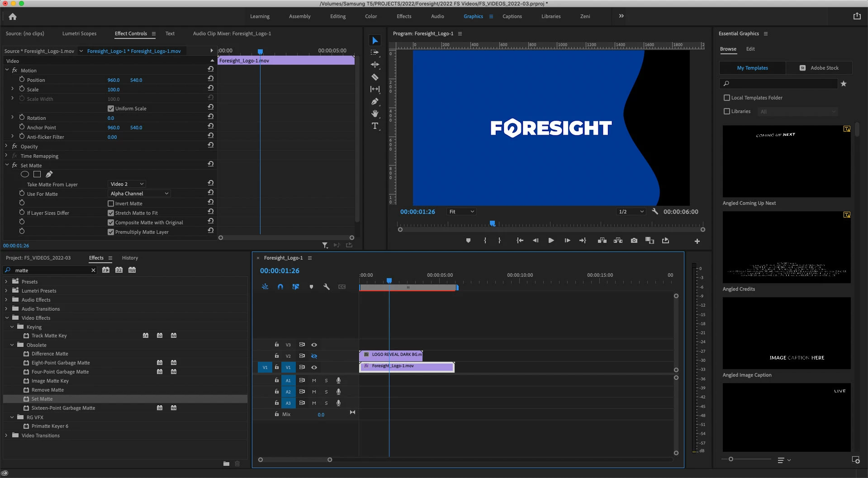Toggle timeline snapping magnet
The image size is (868, 478).
click(280, 287)
